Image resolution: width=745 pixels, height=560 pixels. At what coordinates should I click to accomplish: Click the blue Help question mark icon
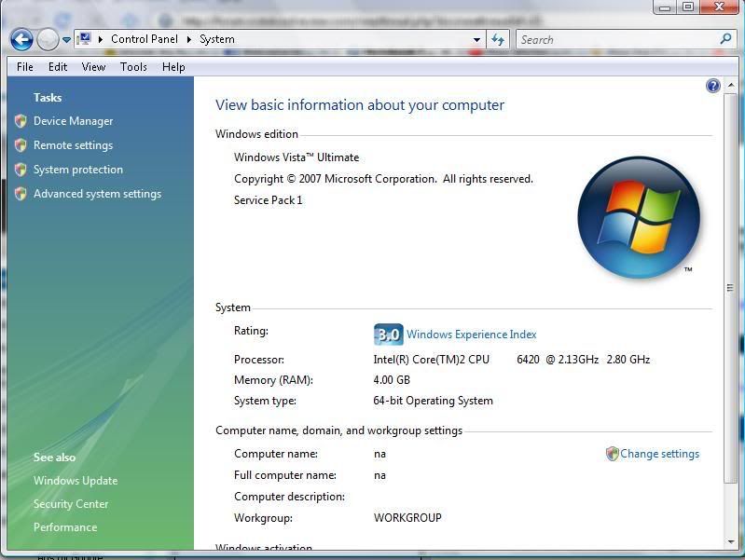(x=713, y=86)
